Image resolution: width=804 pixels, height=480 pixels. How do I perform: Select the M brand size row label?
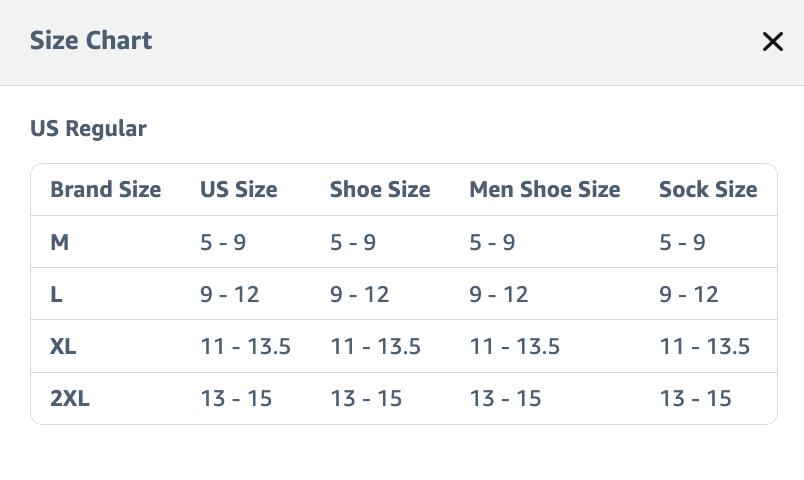click(59, 242)
